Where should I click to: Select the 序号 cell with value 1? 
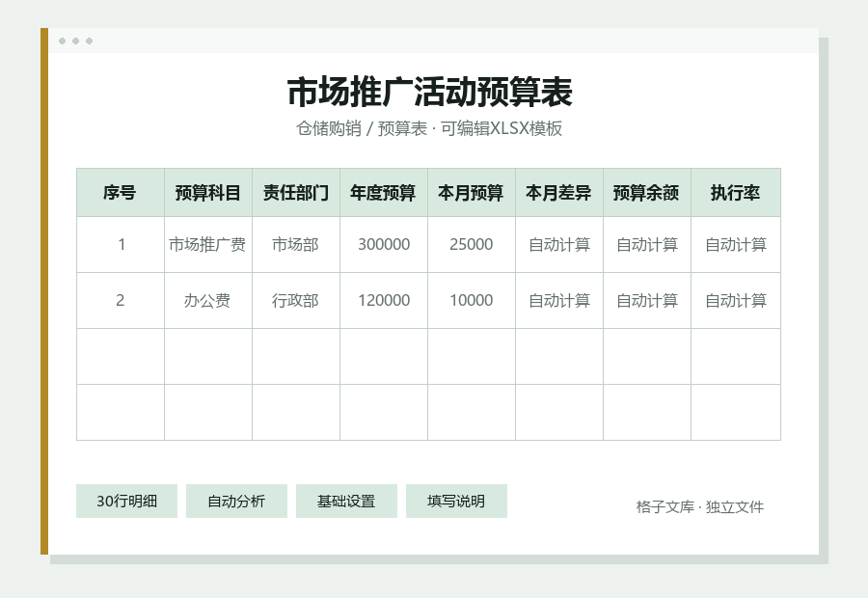click(121, 244)
